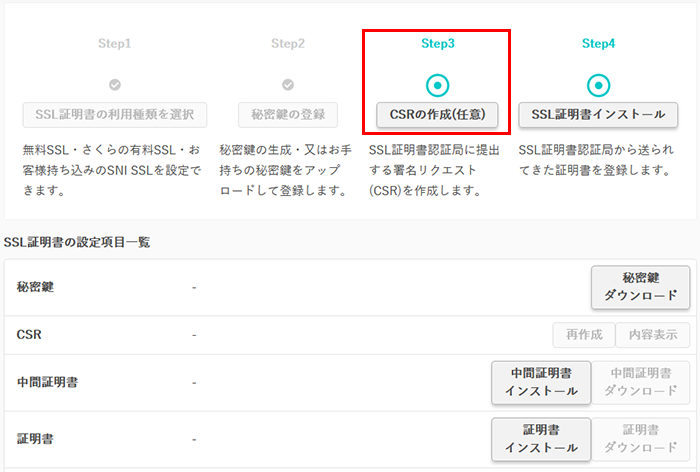Click 証明書ダウンロード in the 証明書 row
Viewport: 700px width, 472px height.
pyautogui.click(x=641, y=439)
